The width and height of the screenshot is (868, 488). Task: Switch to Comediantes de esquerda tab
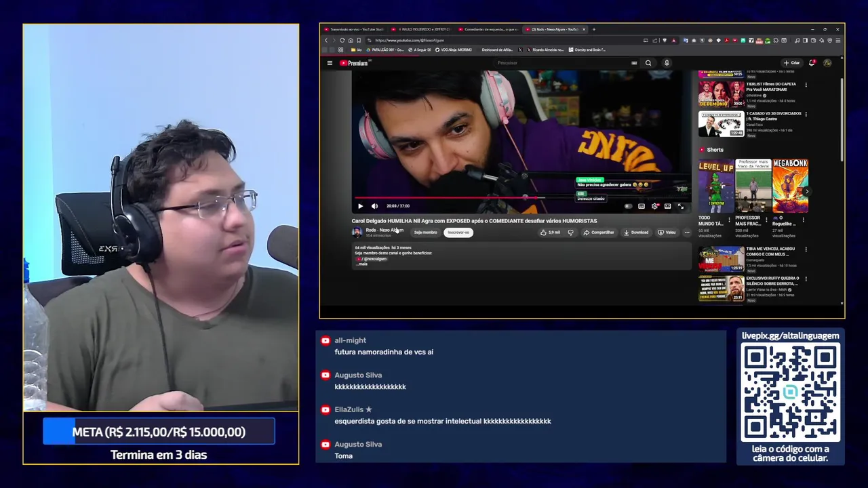488,29
